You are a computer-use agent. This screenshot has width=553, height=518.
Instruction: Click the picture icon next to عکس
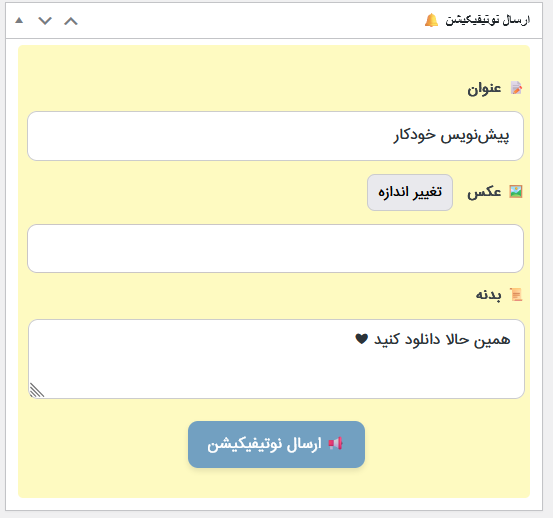[x=516, y=192]
